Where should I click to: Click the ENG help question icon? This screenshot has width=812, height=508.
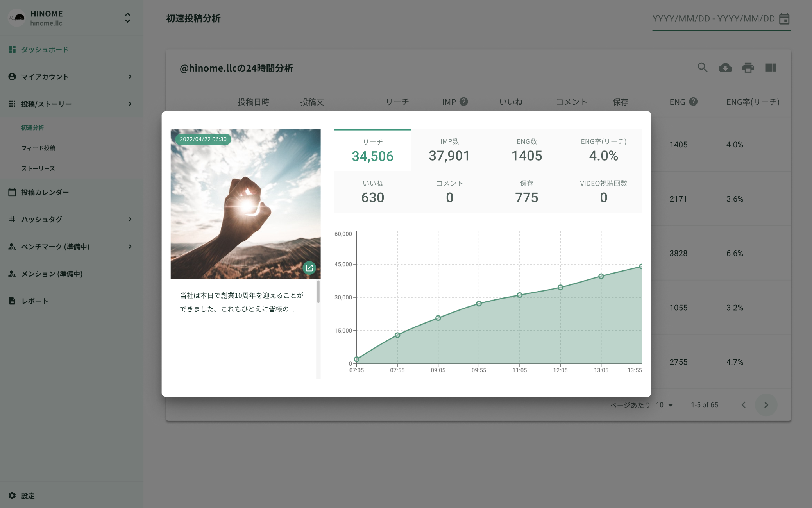point(693,102)
